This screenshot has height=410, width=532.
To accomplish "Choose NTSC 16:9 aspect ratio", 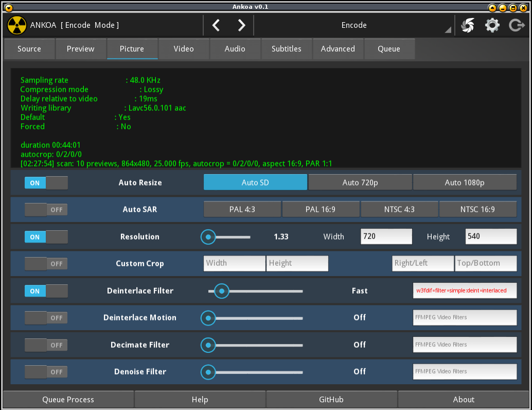I will pyautogui.click(x=477, y=209).
